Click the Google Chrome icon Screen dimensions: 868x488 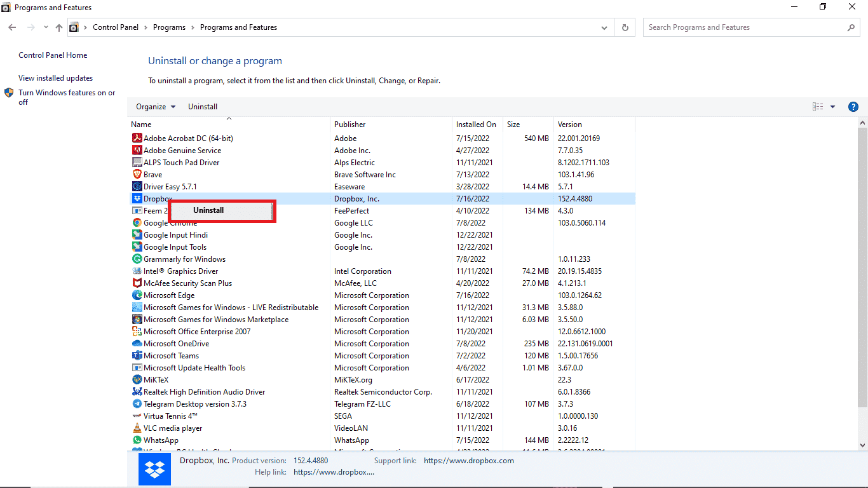137,222
